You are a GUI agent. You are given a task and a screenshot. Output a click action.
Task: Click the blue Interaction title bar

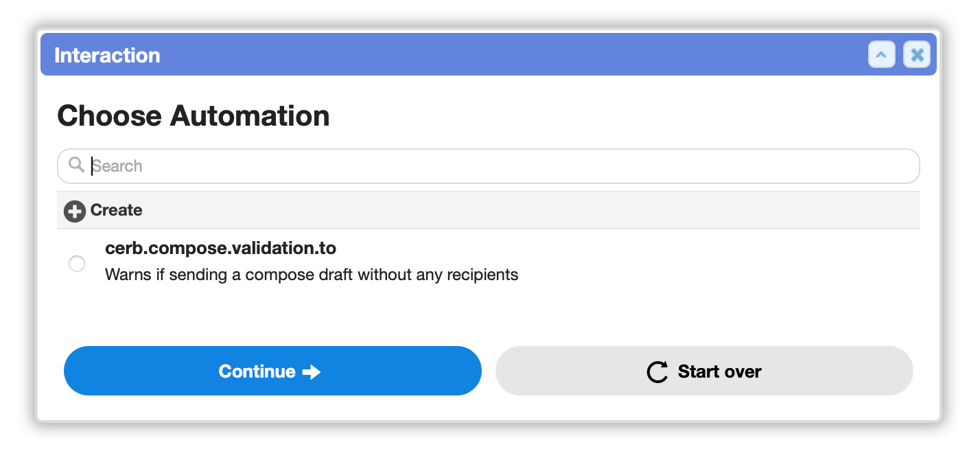488,54
